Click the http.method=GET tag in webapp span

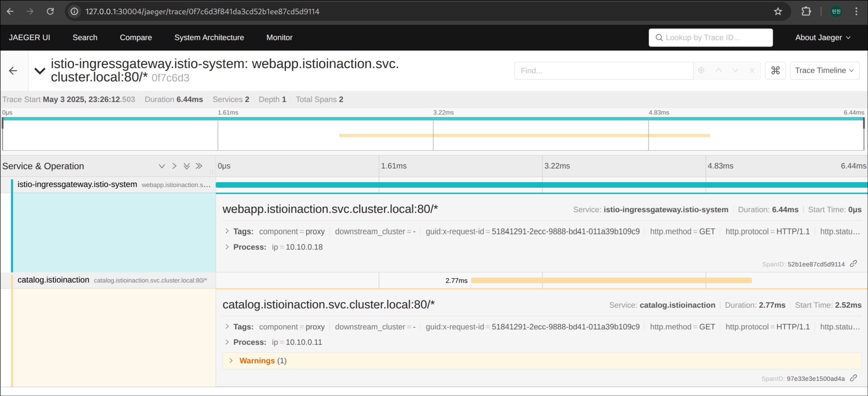tap(682, 231)
